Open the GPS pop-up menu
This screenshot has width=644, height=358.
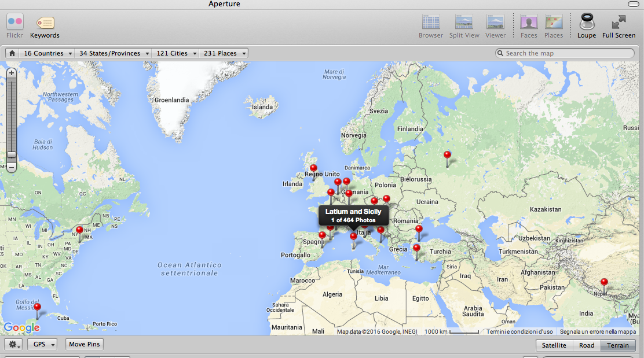pyautogui.click(x=42, y=345)
